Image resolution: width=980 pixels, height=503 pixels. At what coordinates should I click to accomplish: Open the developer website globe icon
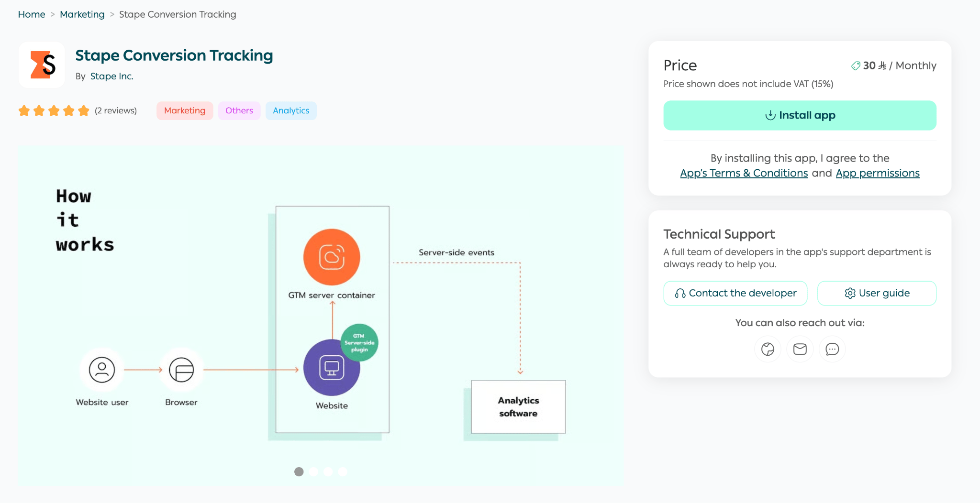768,350
